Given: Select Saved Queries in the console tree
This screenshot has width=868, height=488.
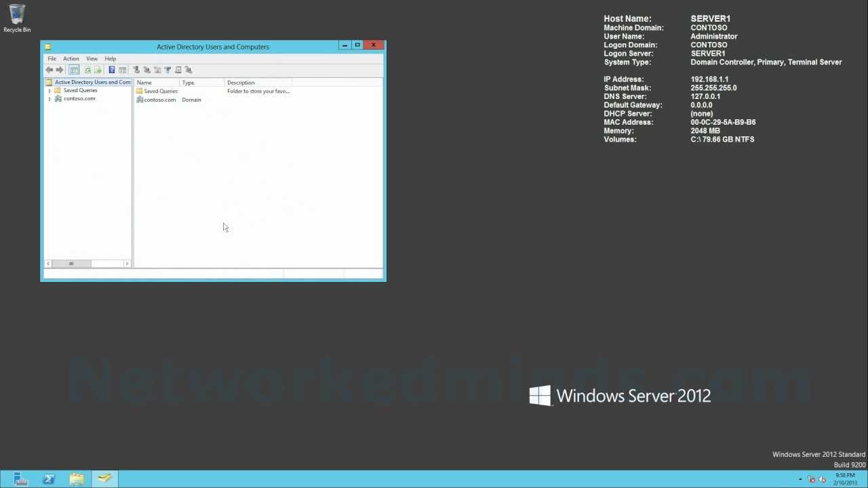Looking at the screenshot, I should click(x=80, y=90).
